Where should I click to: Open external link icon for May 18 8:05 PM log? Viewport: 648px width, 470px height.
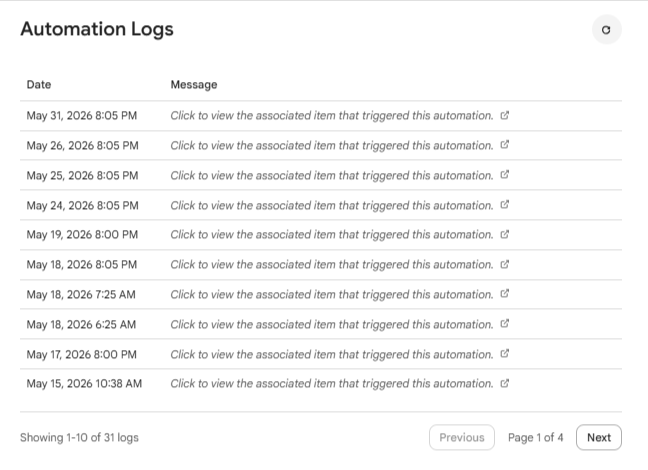point(505,264)
